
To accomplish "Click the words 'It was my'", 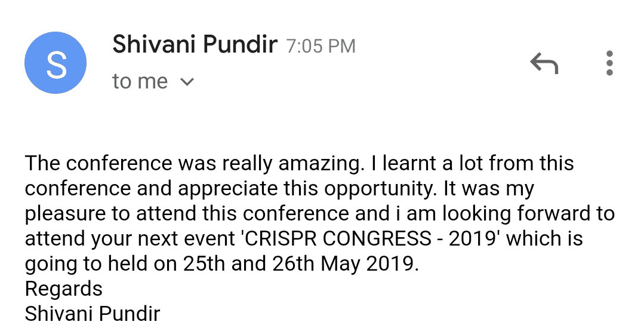I will pyautogui.click(x=488, y=189).
